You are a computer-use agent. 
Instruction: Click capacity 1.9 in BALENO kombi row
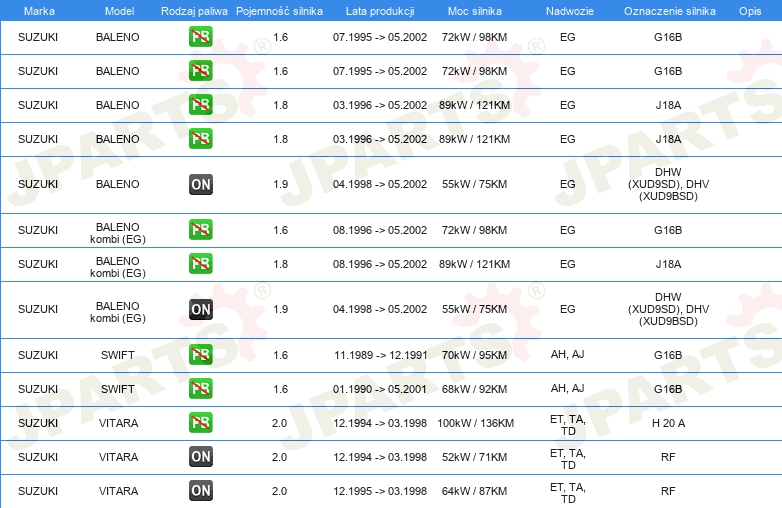coord(280,309)
